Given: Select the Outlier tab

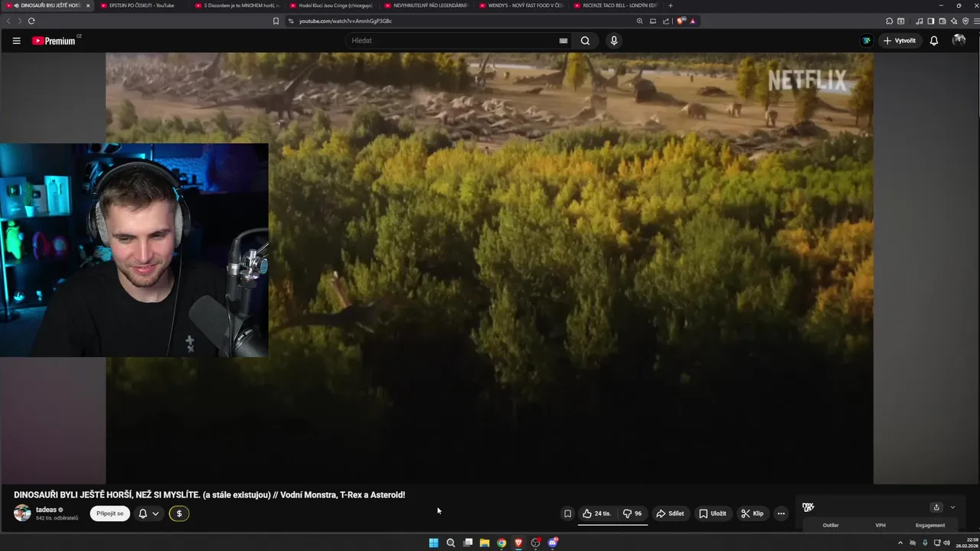Looking at the screenshot, I should (x=831, y=525).
